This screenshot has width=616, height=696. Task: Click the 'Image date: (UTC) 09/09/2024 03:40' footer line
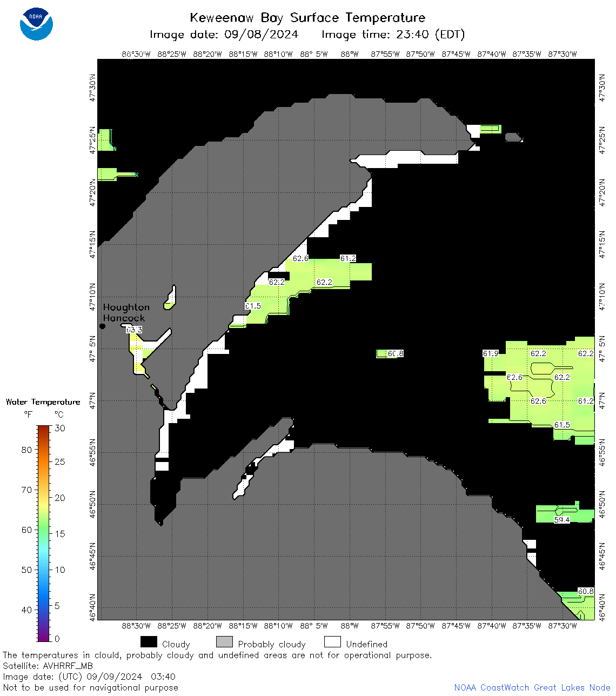coord(89,677)
